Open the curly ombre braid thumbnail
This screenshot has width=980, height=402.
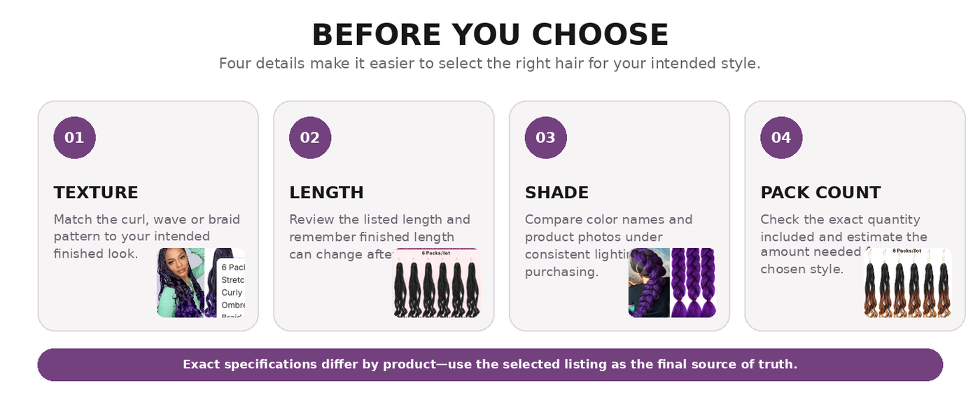[x=201, y=283]
